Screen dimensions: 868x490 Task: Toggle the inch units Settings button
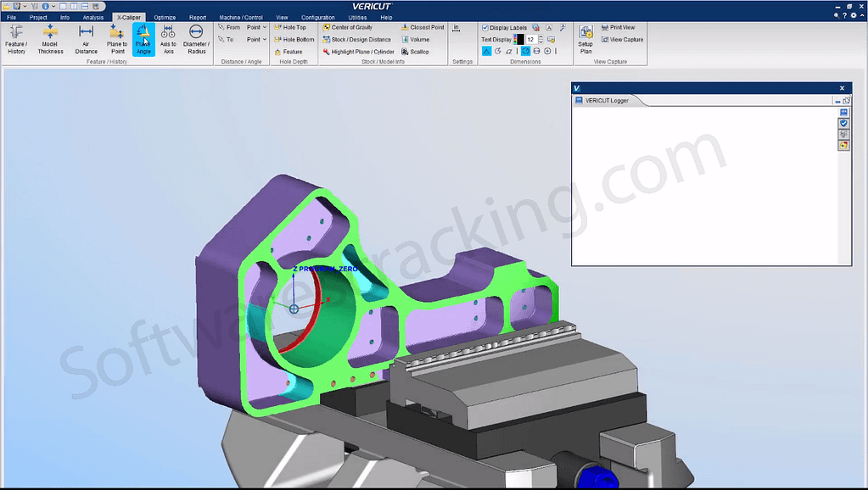click(x=456, y=28)
